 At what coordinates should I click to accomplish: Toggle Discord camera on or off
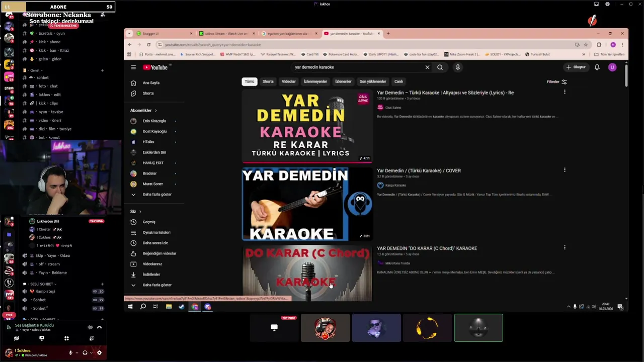pyautogui.click(x=17, y=338)
